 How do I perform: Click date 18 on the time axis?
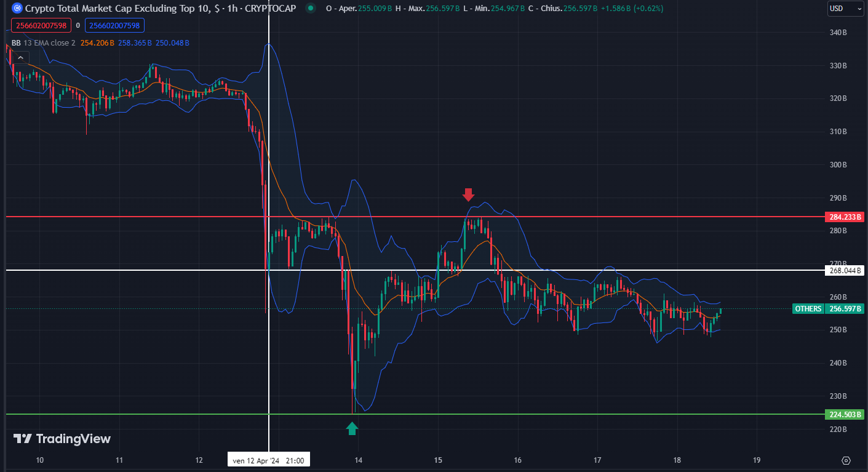pyautogui.click(x=677, y=460)
